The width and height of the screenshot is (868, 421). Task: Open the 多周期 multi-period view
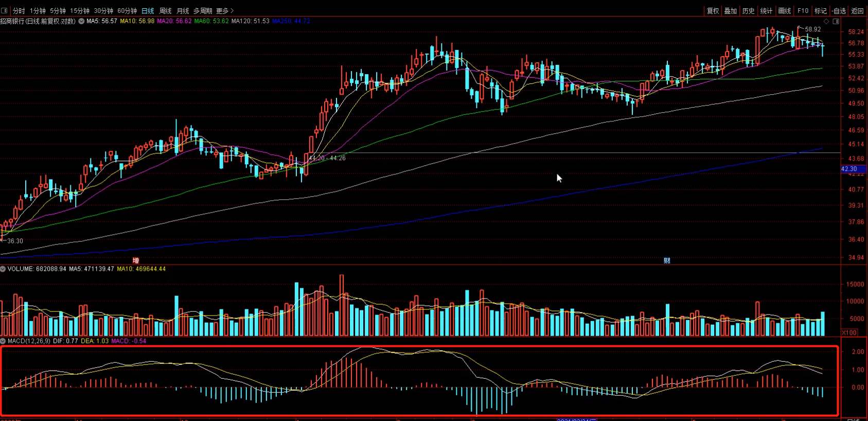203,11
